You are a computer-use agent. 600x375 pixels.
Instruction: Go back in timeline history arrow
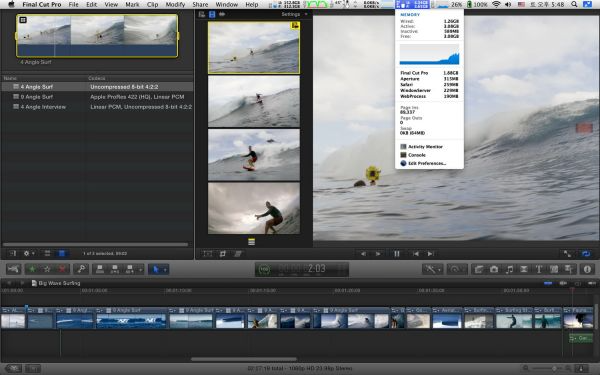click(9, 283)
